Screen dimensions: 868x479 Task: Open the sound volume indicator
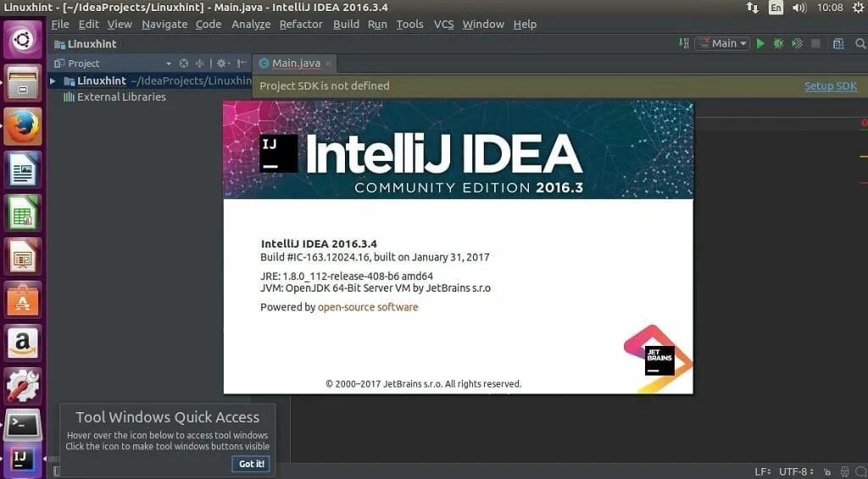[799, 8]
